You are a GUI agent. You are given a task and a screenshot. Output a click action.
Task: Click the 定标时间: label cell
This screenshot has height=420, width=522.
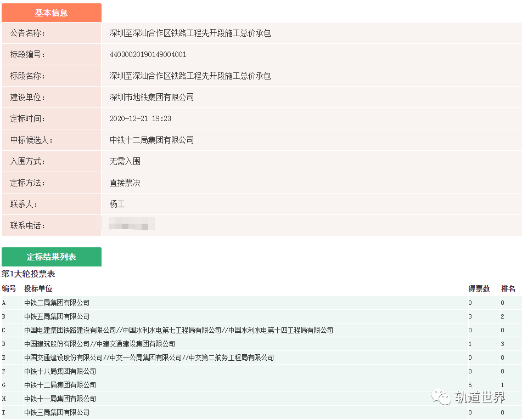coord(52,119)
